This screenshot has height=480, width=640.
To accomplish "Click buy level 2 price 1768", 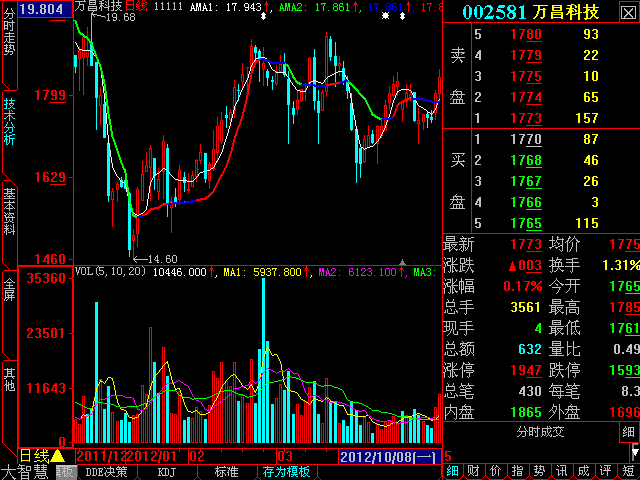I will (x=526, y=160).
